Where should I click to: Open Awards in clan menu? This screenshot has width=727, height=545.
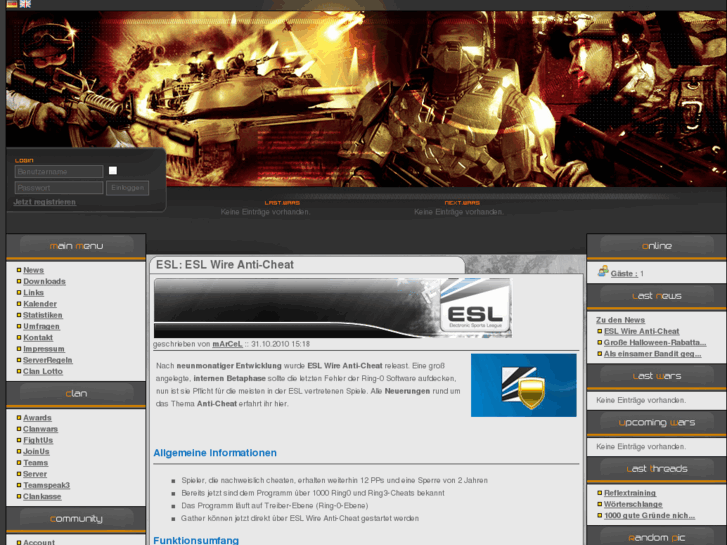pyautogui.click(x=37, y=418)
